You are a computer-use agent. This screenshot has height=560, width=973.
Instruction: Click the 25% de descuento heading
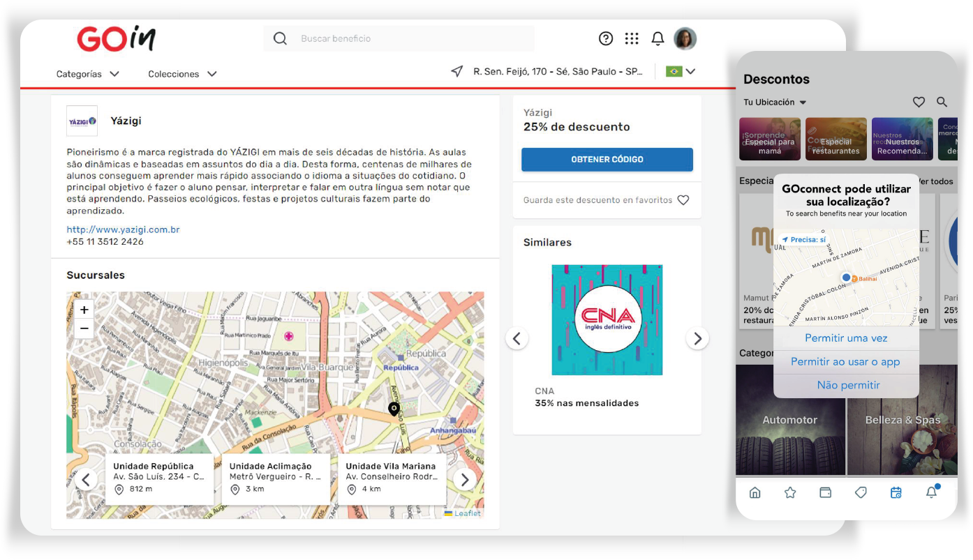click(577, 127)
